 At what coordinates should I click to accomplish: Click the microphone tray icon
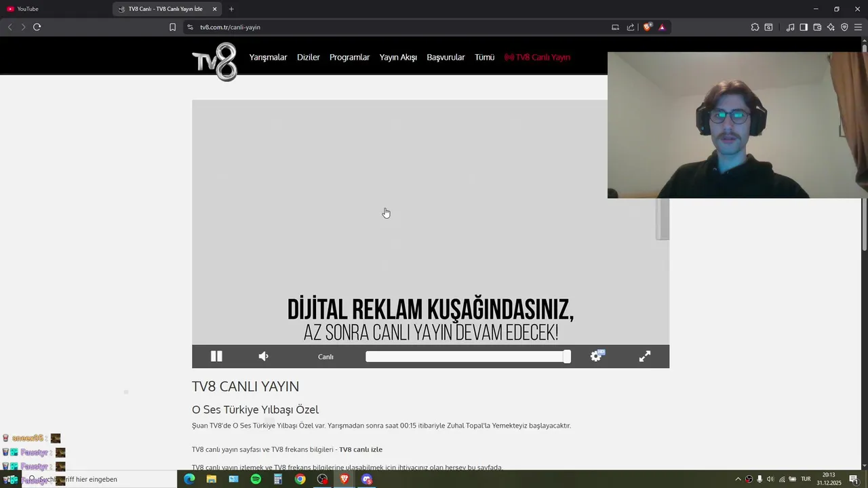(759, 479)
